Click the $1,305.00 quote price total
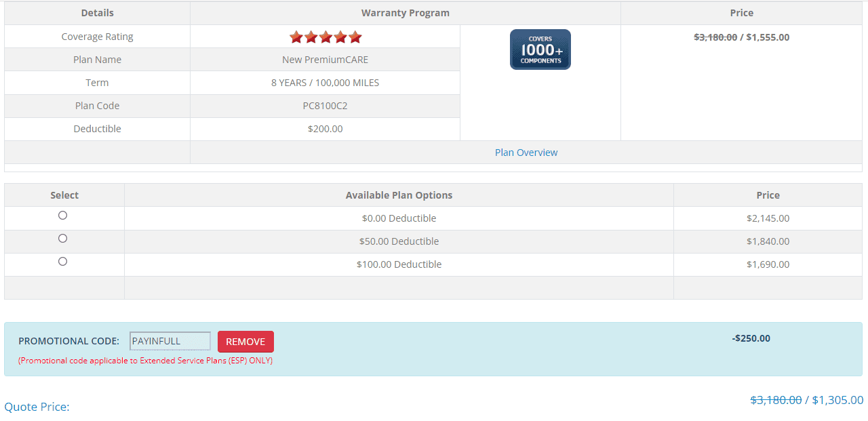The width and height of the screenshot is (868, 421). coord(837,400)
